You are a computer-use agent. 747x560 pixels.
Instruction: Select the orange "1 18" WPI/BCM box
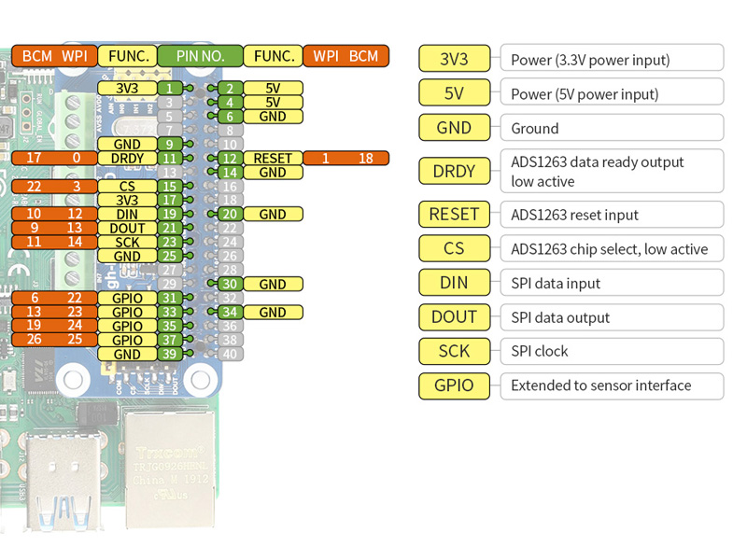coord(345,158)
